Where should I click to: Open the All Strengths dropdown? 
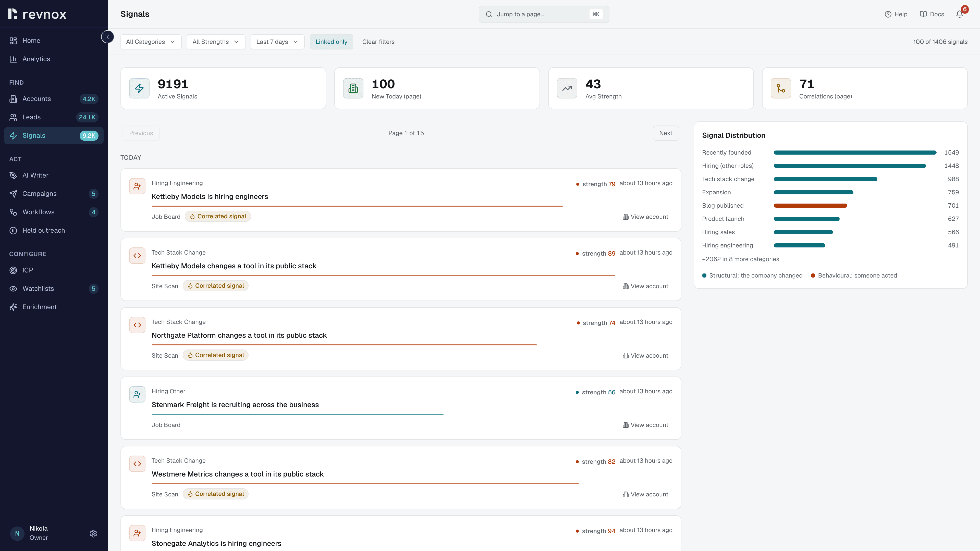click(x=216, y=42)
